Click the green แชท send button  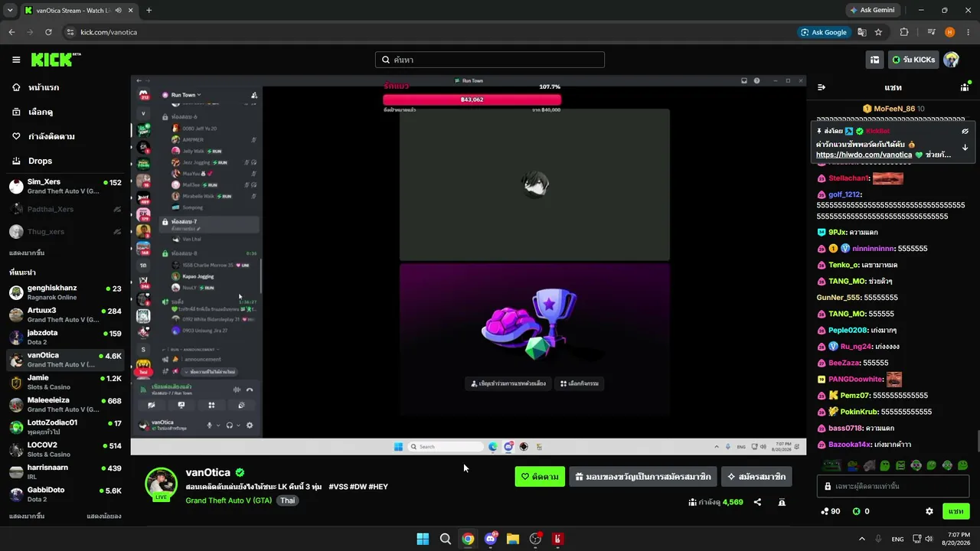(956, 511)
